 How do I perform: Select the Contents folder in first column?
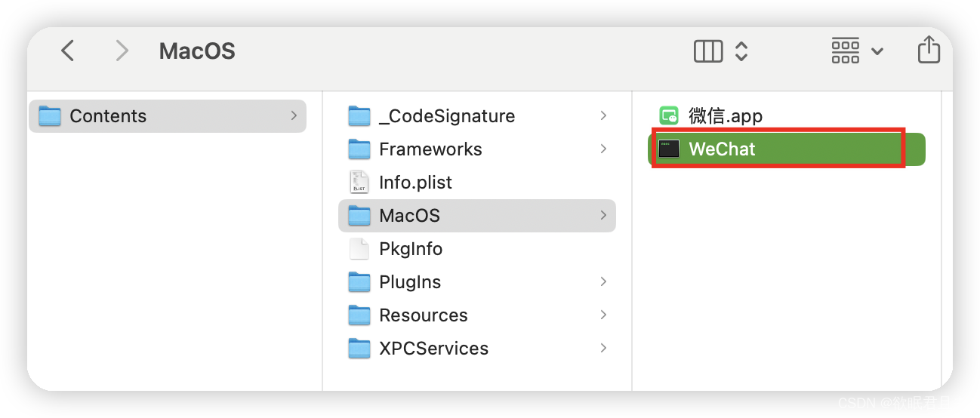click(168, 115)
